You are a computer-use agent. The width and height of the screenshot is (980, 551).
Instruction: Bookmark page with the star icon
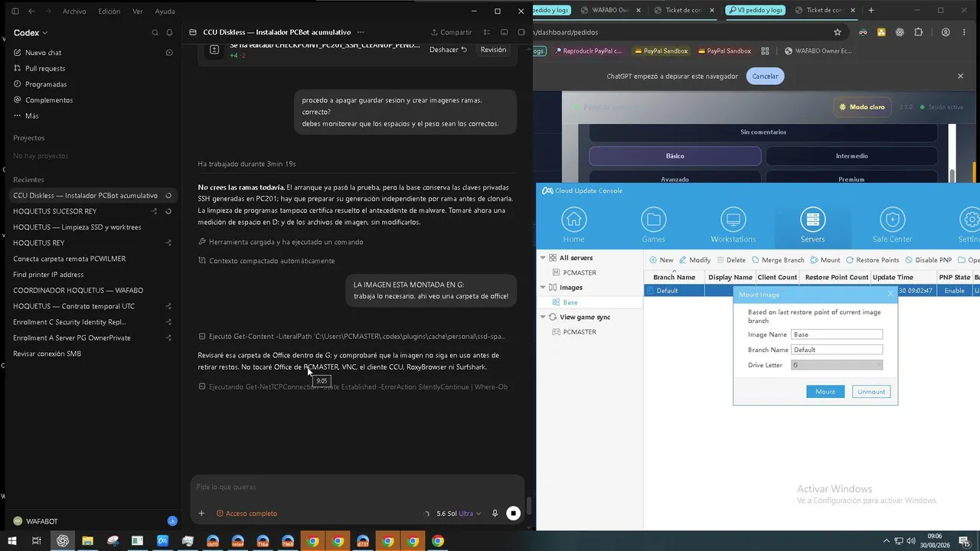[838, 32]
